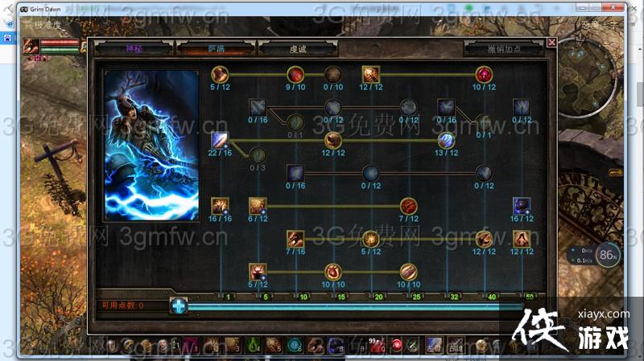Click the skill showing 16 / 16
The width and height of the screenshot is (644, 361).
[220, 206]
